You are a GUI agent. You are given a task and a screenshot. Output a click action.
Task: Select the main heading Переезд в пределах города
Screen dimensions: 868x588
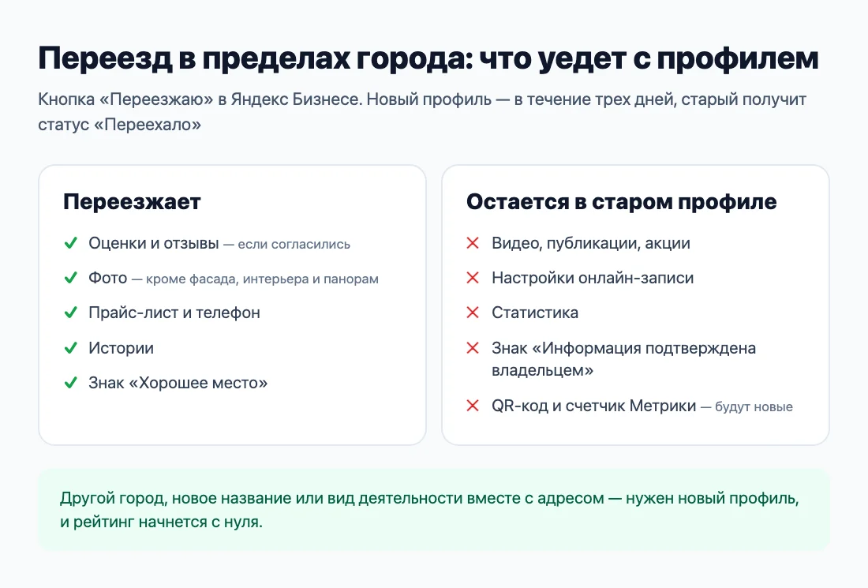[428, 58]
